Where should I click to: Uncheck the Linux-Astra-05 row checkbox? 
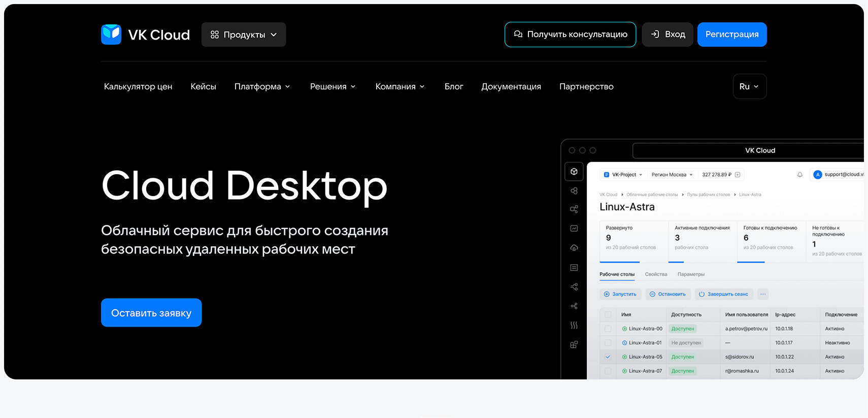608,357
